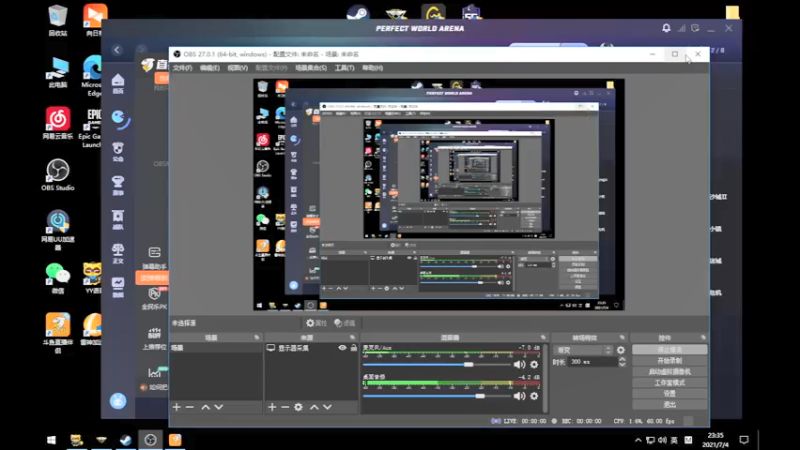Go back using the Arena back arrow
The image size is (800, 450).
pos(117,49)
